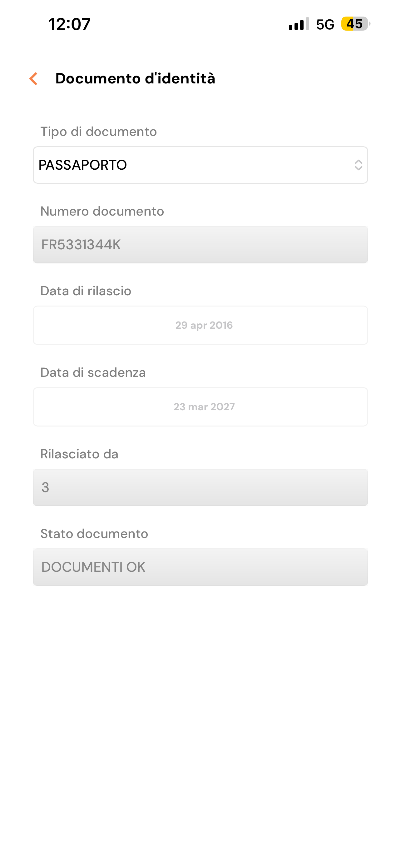Tap the Data di scadenza label
Viewport: 401px width, 868px height.
coord(93,372)
